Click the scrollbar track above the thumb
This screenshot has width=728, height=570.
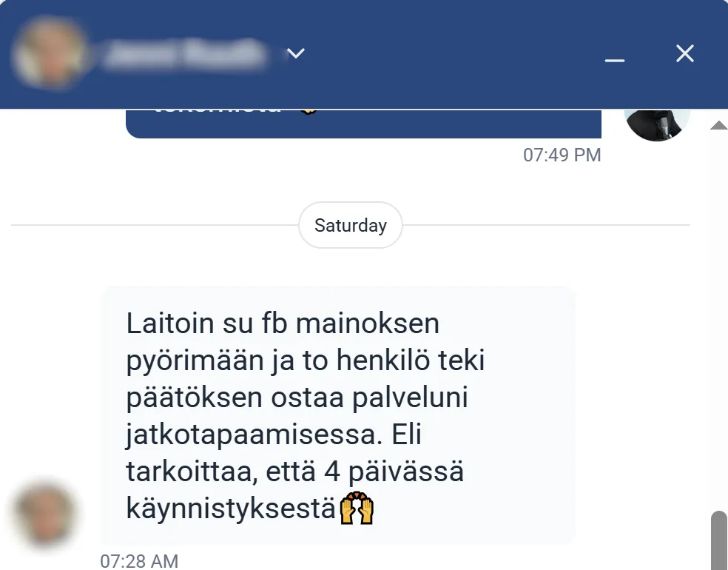pos(719,321)
